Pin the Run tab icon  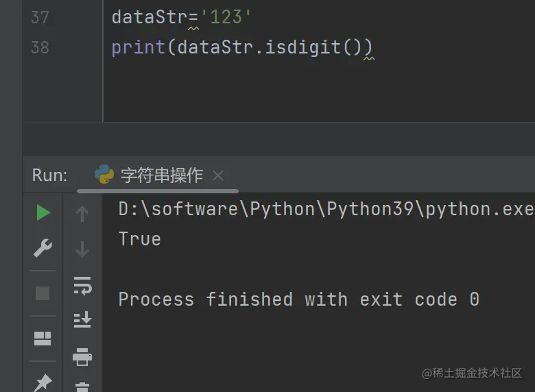pos(43,383)
